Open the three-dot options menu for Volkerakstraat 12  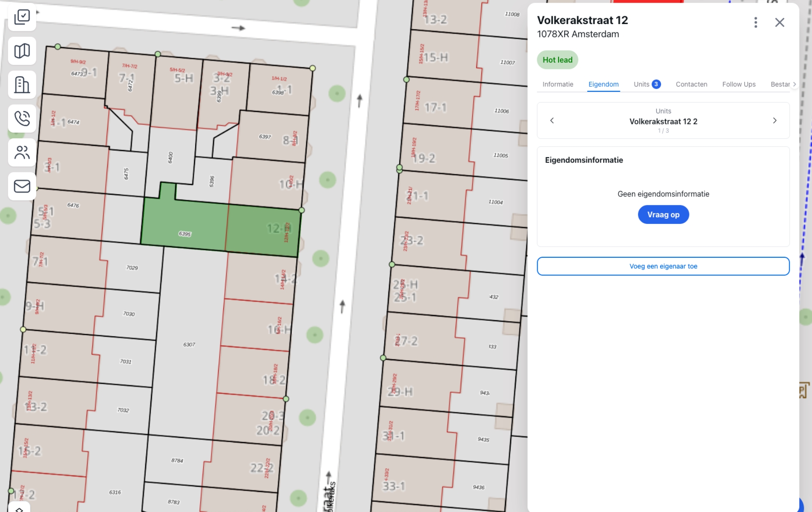point(755,23)
